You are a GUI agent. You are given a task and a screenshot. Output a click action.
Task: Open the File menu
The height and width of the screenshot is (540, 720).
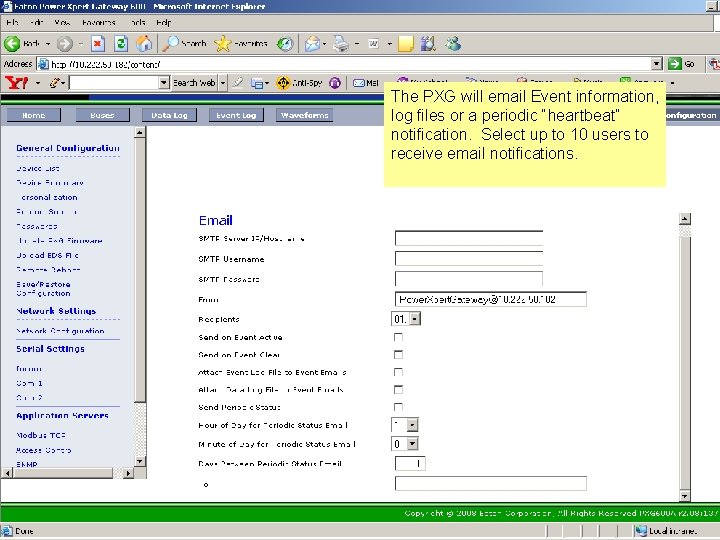click(x=12, y=22)
